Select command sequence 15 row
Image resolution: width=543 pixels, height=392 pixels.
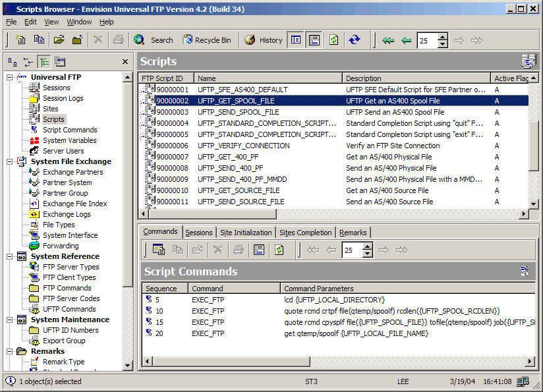[338, 322]
